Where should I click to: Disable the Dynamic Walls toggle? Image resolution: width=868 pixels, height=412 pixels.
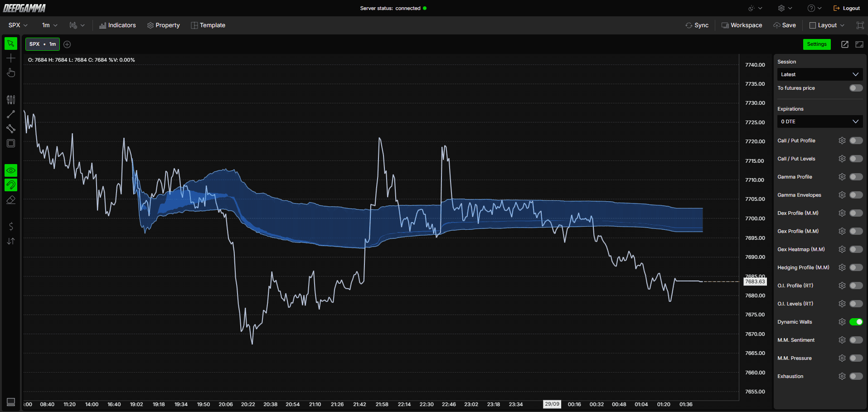[856, 322]
